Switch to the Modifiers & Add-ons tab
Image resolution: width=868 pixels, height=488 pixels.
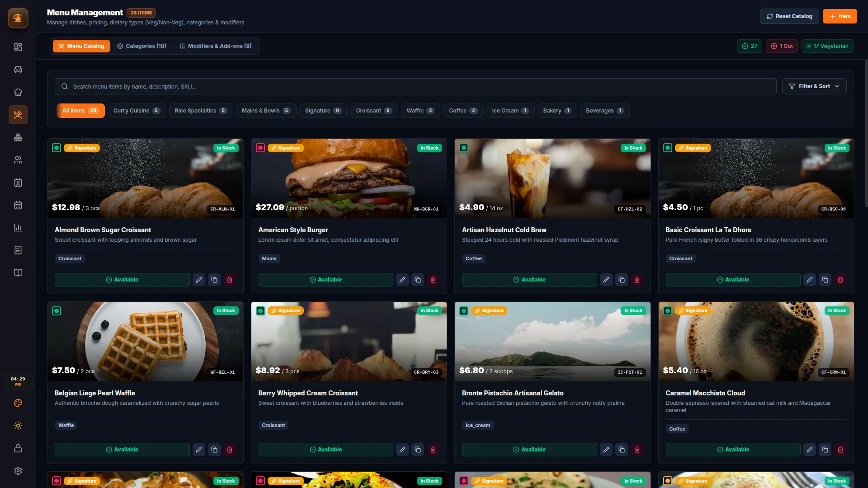[x=216, y=46]
